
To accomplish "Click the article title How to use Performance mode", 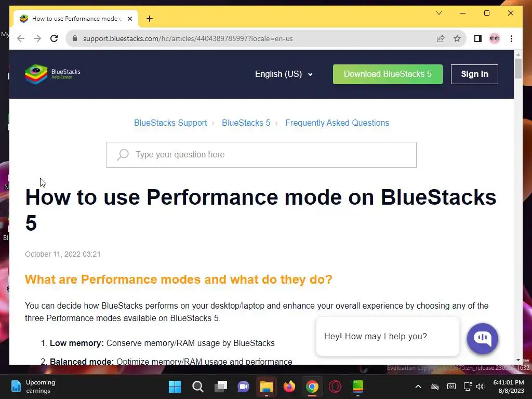I will coord(261,210).
